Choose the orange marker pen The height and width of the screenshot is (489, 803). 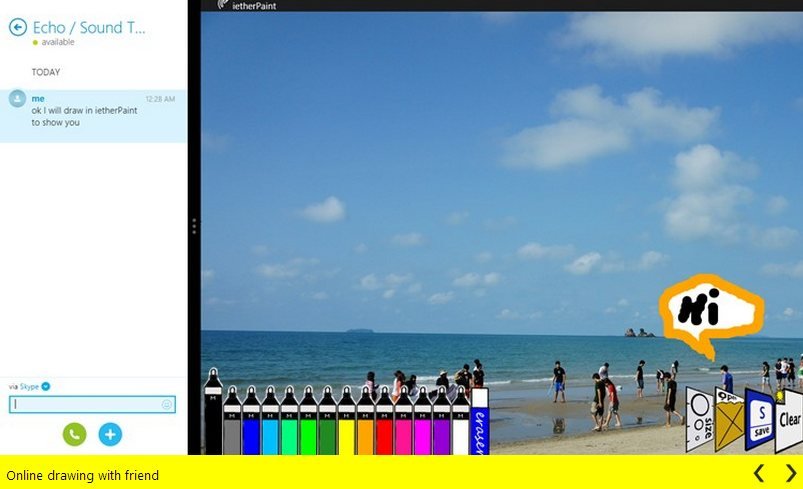365,421
